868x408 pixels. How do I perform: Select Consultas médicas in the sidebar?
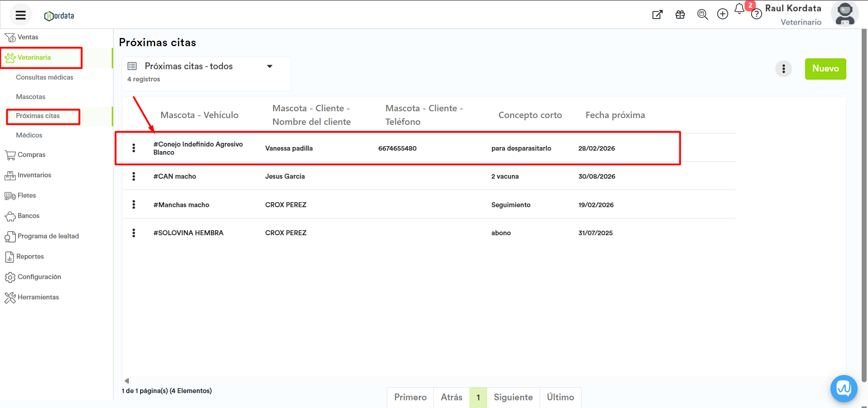(44, 77)
